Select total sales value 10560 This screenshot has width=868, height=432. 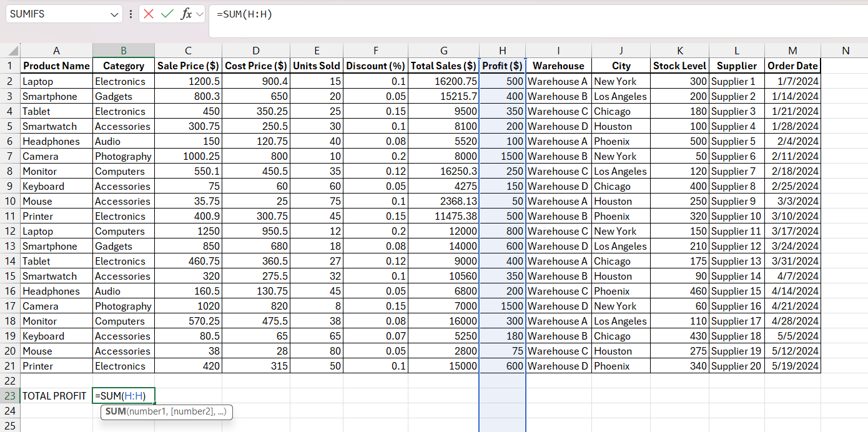click(x=443, y=276)
